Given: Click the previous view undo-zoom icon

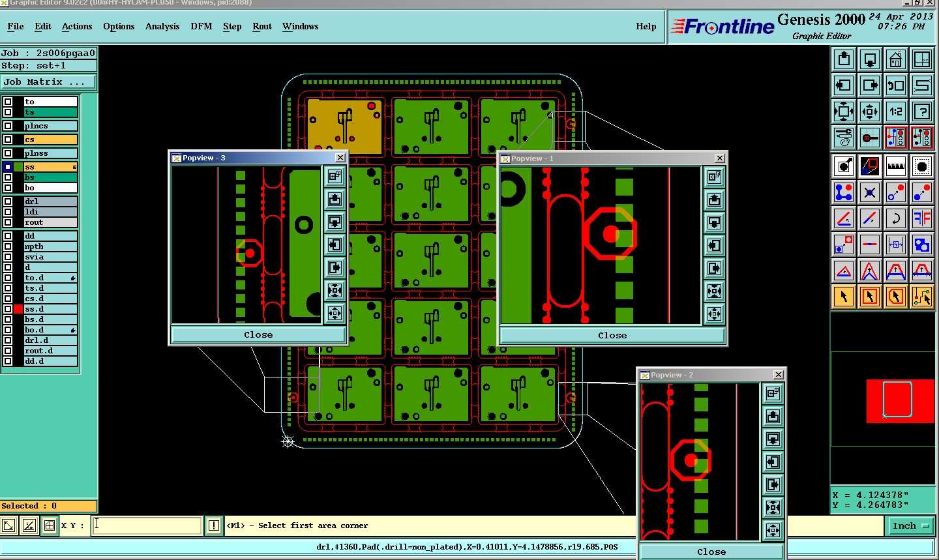Looking at the screenshot, I should pos(896,85).
